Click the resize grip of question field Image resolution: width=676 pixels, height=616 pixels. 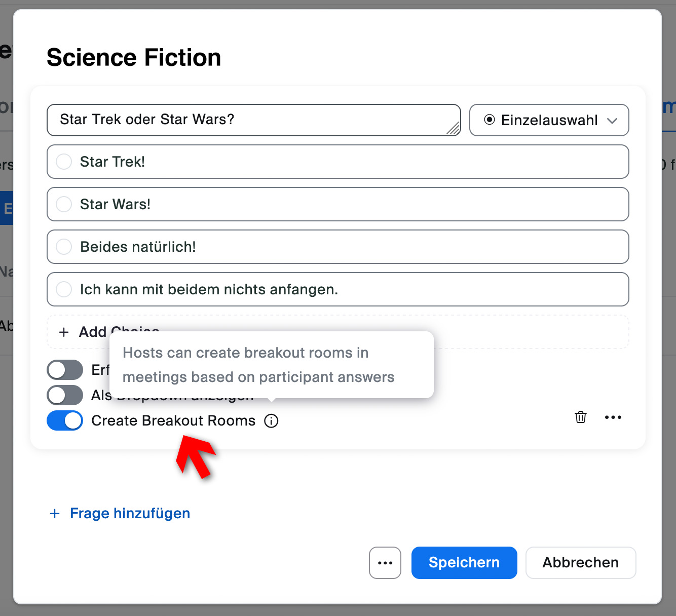tap(453, 128)
